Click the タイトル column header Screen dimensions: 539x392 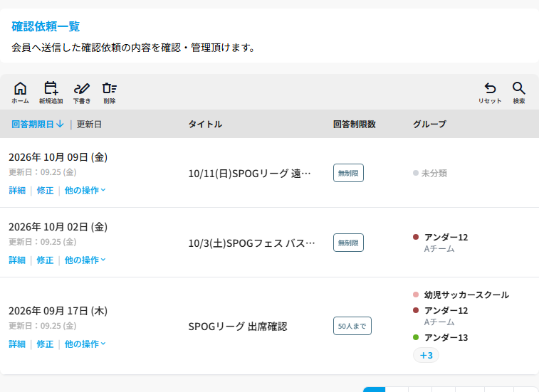click(205, 124)
